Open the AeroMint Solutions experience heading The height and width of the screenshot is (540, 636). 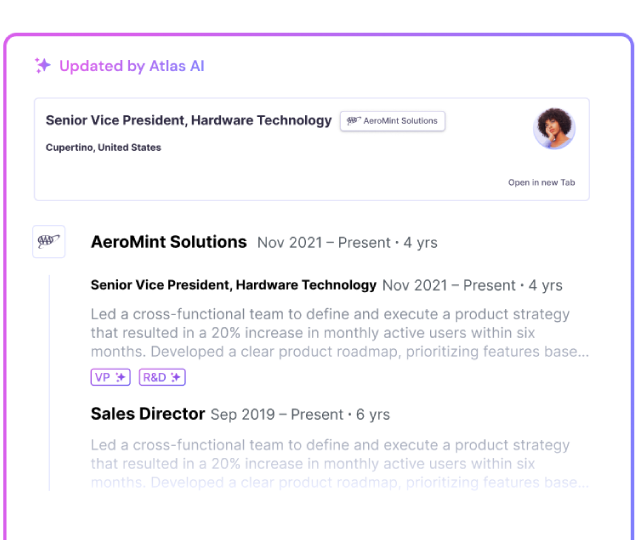(x=168, y=242)
